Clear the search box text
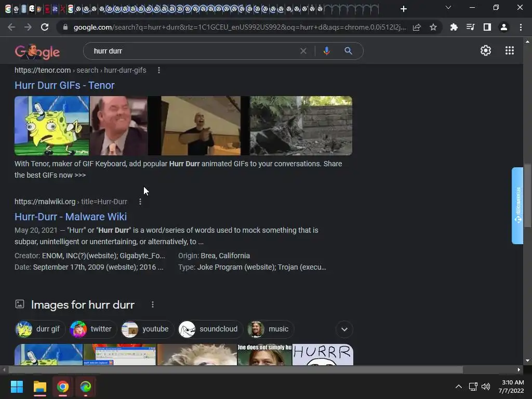Viewport: 532px width, 399px height. point(303,51)
